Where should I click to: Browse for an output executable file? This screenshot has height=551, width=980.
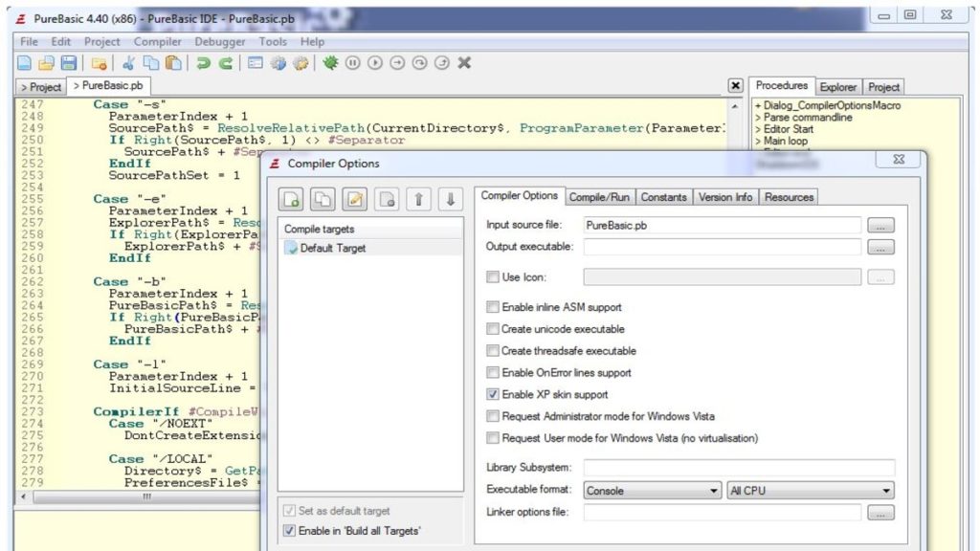(880, 248)
